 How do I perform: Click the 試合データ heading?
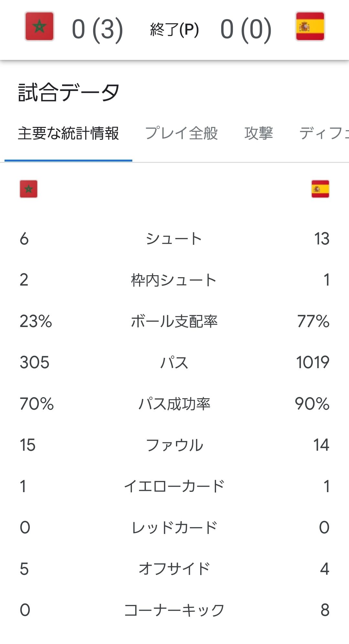point(69,93)
